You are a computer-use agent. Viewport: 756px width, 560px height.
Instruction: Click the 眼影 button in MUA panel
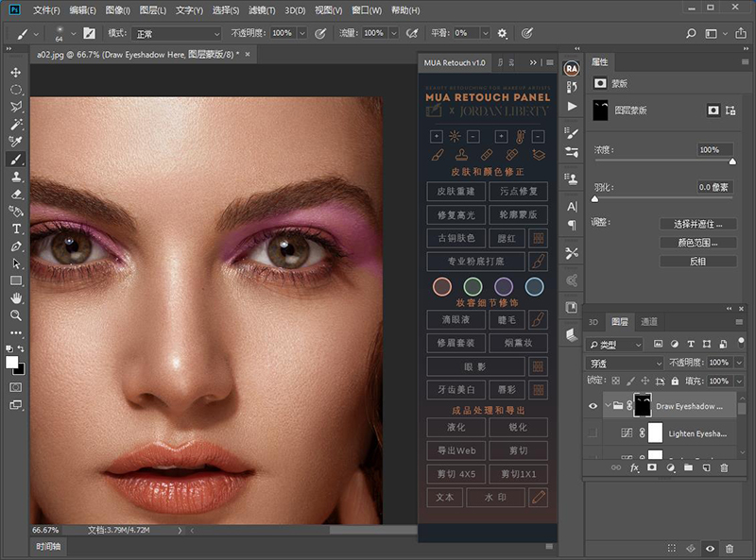pyautogui.click(x=475, y=366)
